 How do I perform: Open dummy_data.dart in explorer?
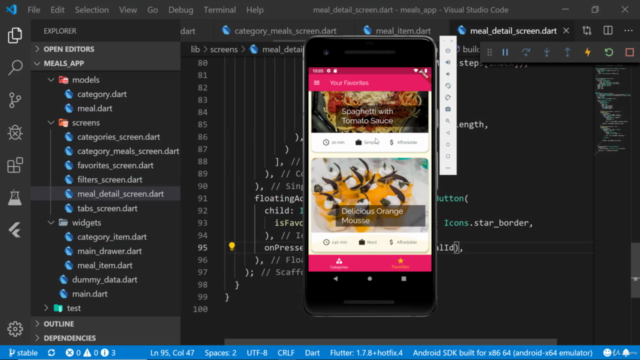pos(104,280)
